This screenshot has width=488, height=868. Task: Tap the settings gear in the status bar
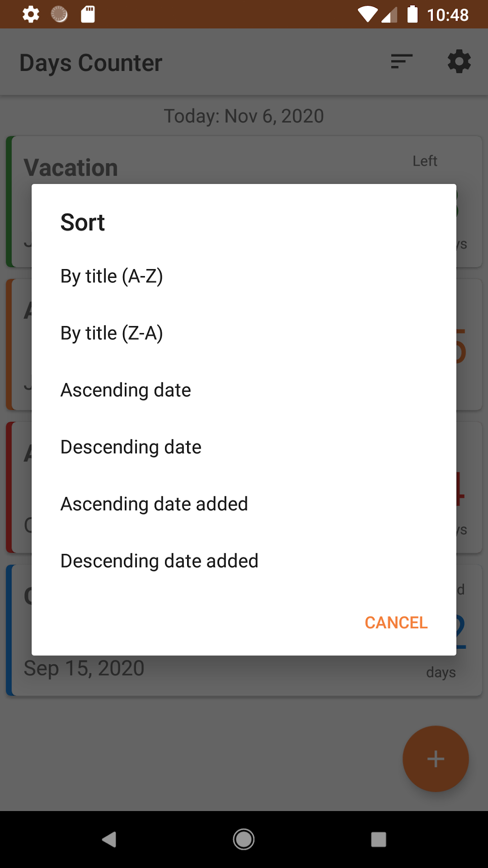pyautogui.click(x=31, y=14)
